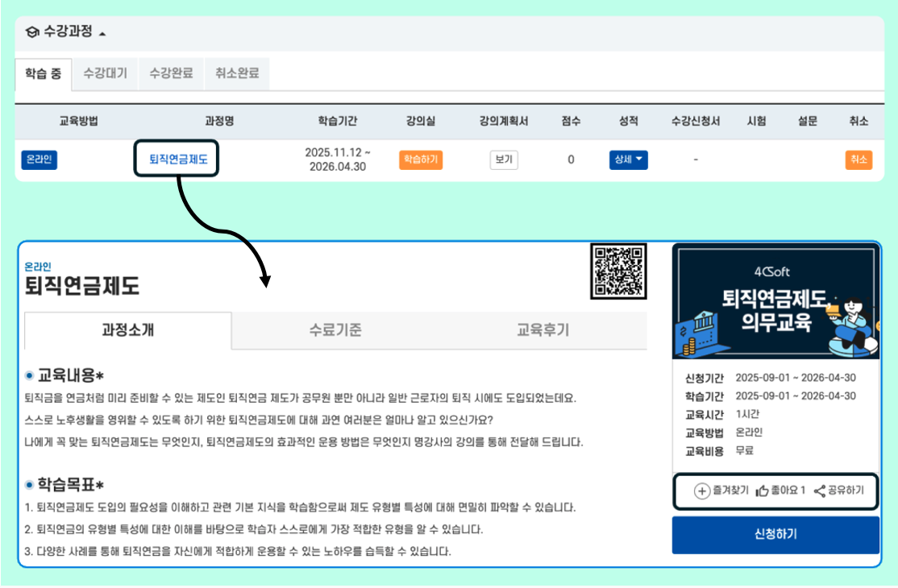Screen dimensions: 898x588
Task: Open the 수료기준 tab
Action: tap(335, 329)
